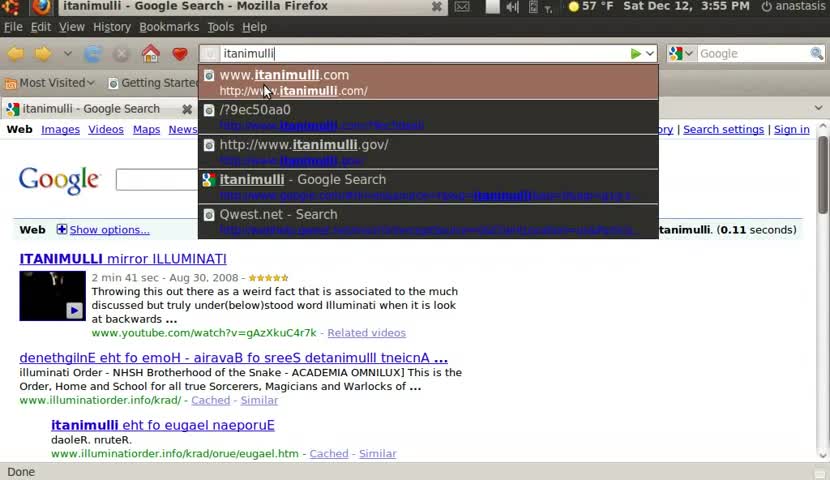Click the red heart toolbar icon
830x480 pixels.
point(180,54)
